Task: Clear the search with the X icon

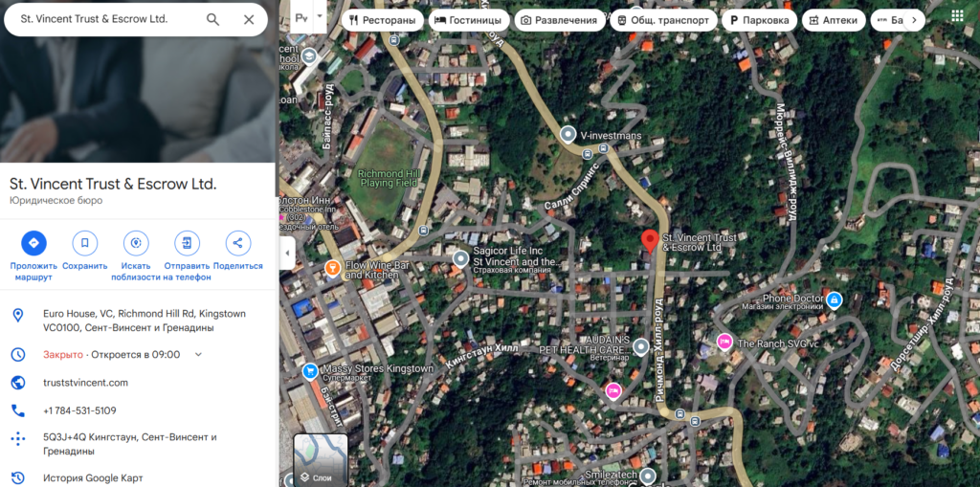Action: (x=249, y=19)
